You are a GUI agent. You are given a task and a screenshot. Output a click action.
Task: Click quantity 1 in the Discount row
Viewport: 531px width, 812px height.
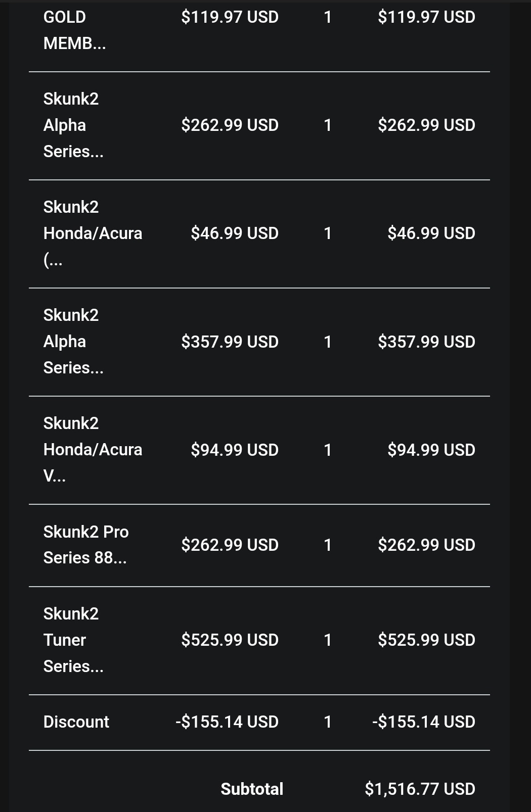pos(328,722)
